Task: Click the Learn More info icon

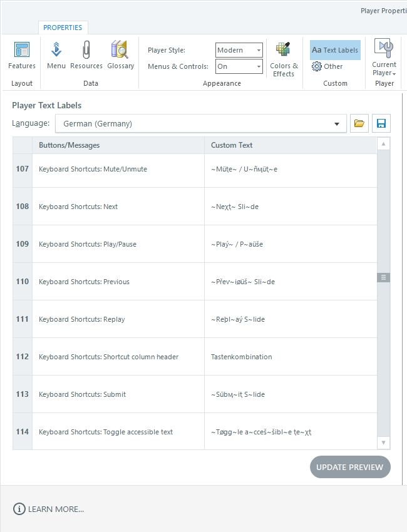Action: pos(19,509)
